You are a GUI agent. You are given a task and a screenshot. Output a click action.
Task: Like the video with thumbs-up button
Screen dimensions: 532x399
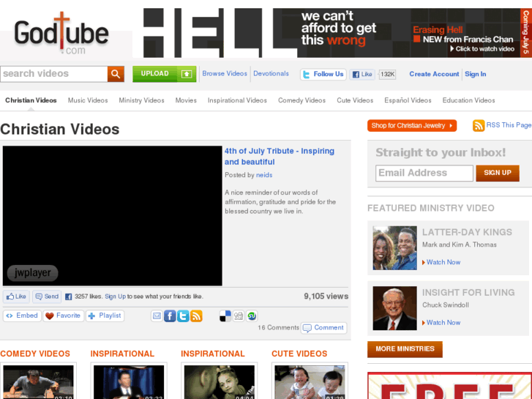16,297
